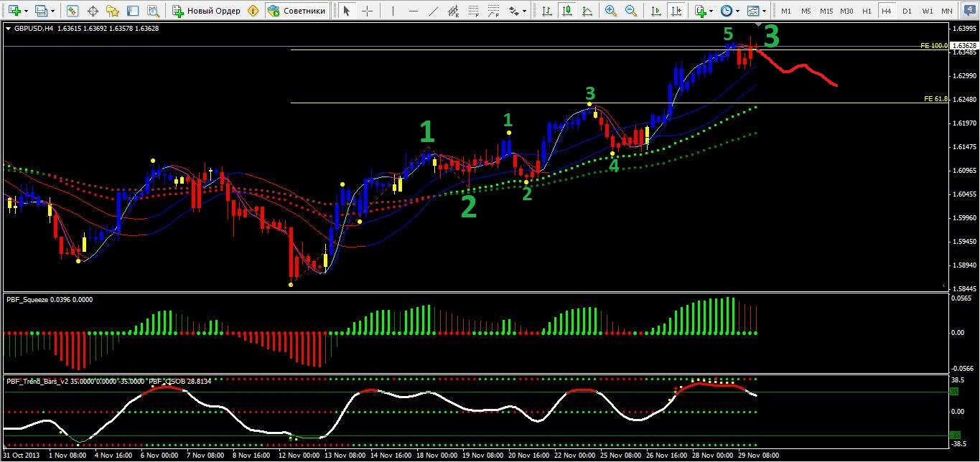The image size is (980, 462).
Task: Select the trendline drawing tool
Action: (433, 11)
